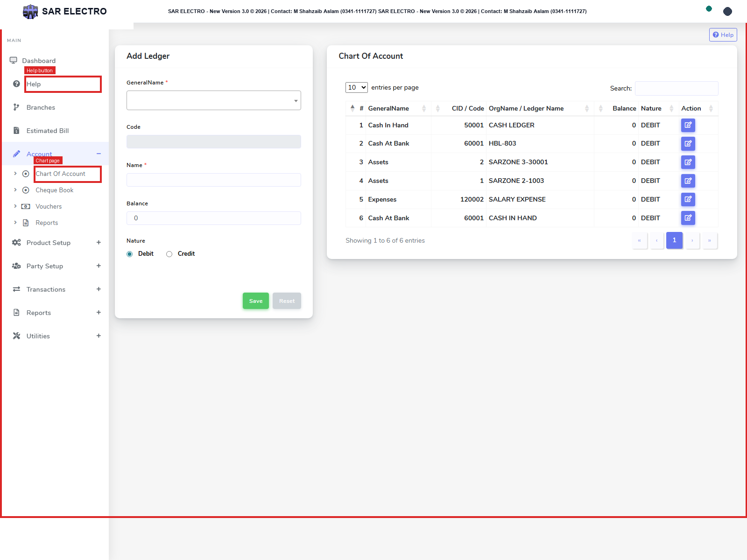Click the Party Setup users icon

pyautogui.click(x=16, y=266)
